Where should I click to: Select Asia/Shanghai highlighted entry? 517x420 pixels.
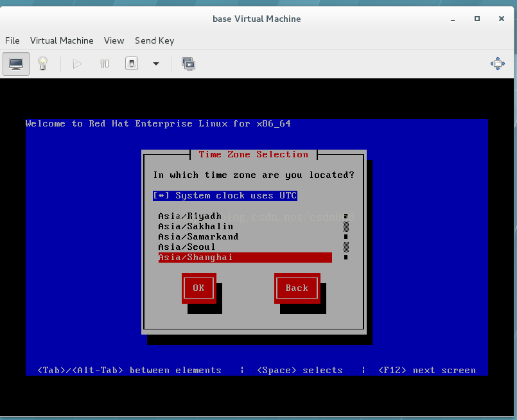tap(245, 257)
